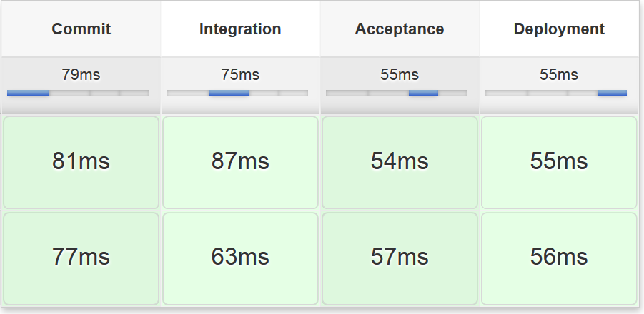The image size is (644, 314).
Task: Click the 55ms average under Deployment
Action: click(559, 75)
